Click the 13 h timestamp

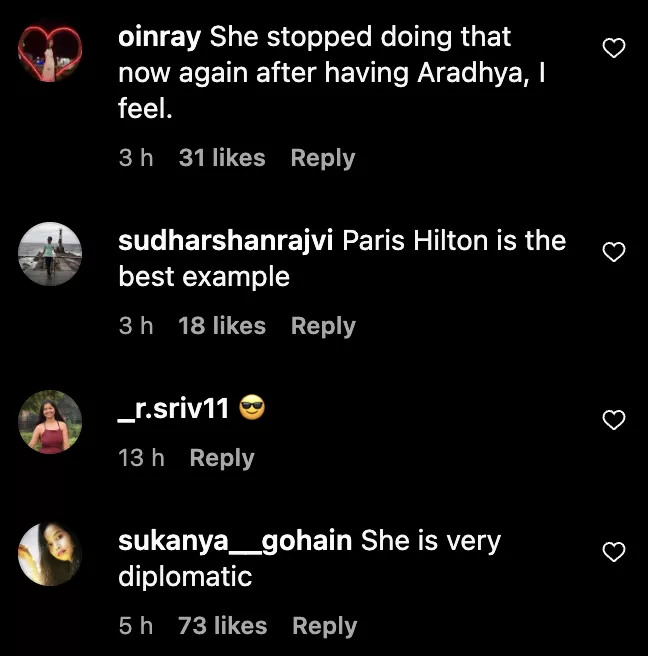point(141,458)
